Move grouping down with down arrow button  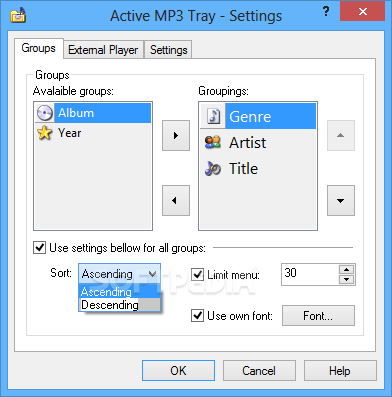click(341, 200)
